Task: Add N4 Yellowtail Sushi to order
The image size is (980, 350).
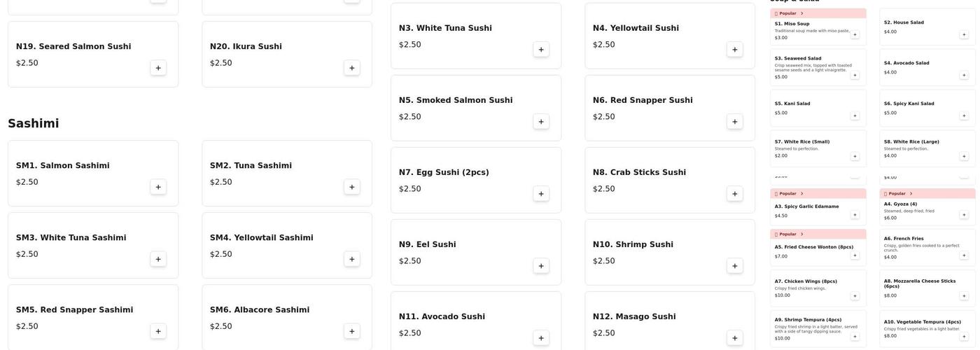Action: pos(734,50)
